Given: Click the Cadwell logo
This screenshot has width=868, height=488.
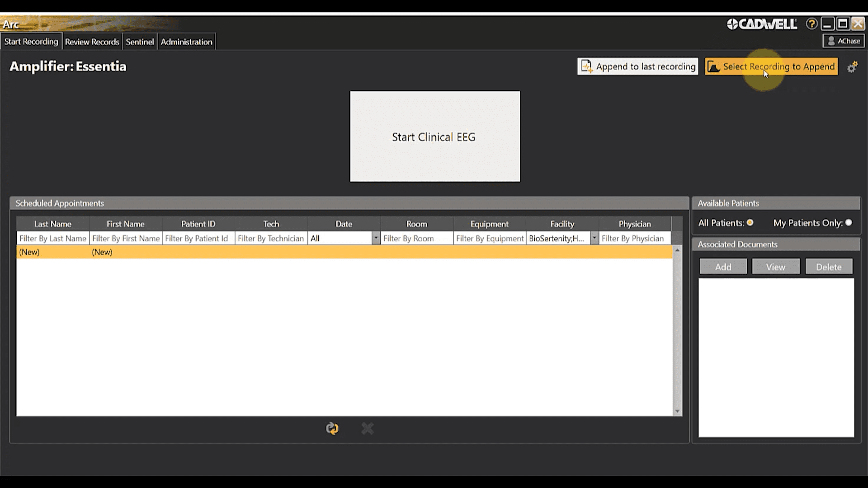Looking at the screenshot, I should [x=762, y=24].
